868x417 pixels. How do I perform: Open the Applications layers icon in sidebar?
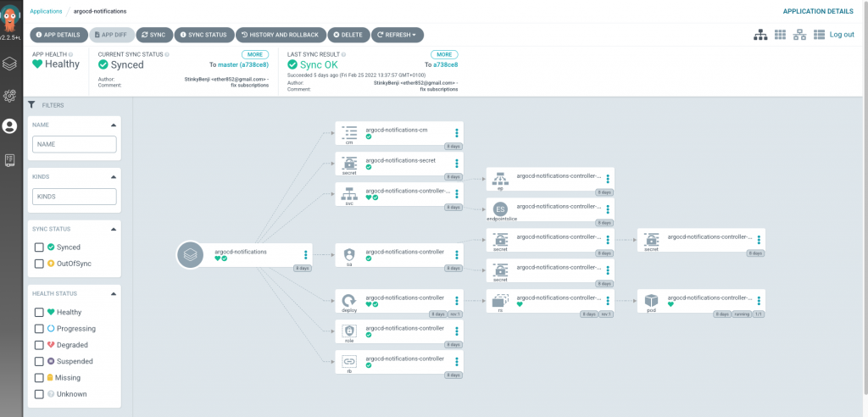pos(9,63)
